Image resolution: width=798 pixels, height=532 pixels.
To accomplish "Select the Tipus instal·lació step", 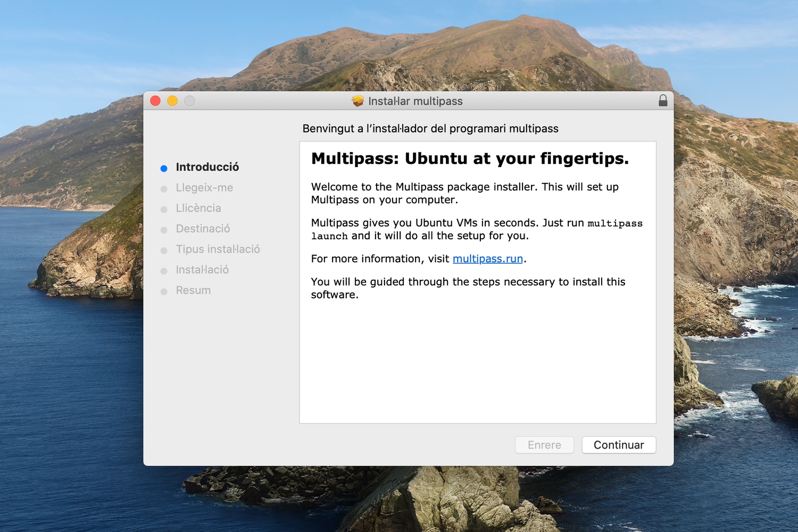I will [x=218, y=249].
